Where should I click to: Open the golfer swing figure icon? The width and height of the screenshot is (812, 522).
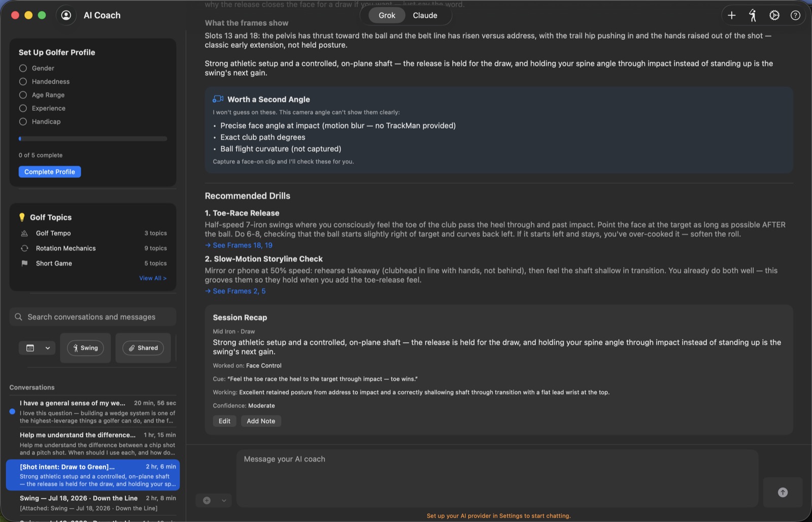pos(753,15)
